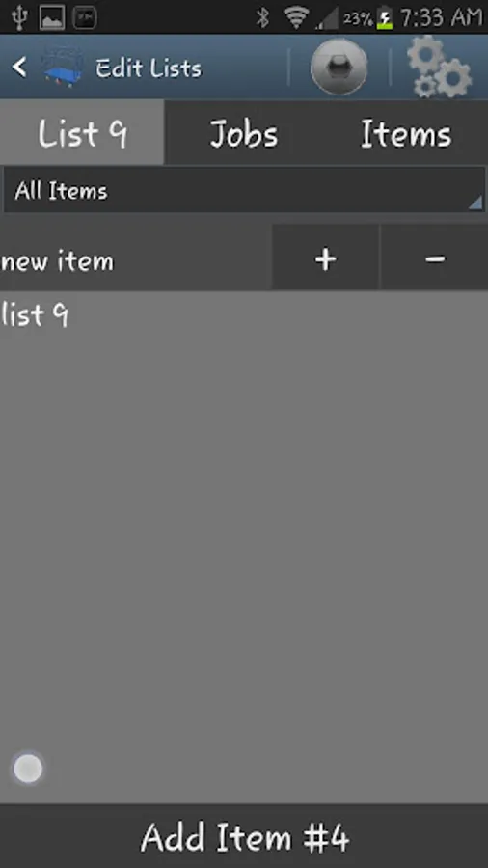This screenshot has width=488, height=868.
Task: Tap the battery charging indicator
Action: [x=384, y=19]
